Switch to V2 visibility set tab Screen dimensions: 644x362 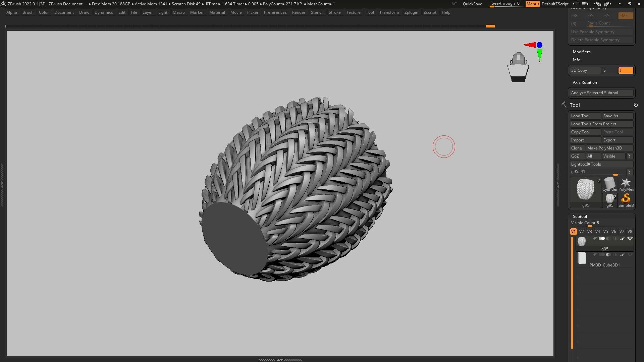click(581, 232)
